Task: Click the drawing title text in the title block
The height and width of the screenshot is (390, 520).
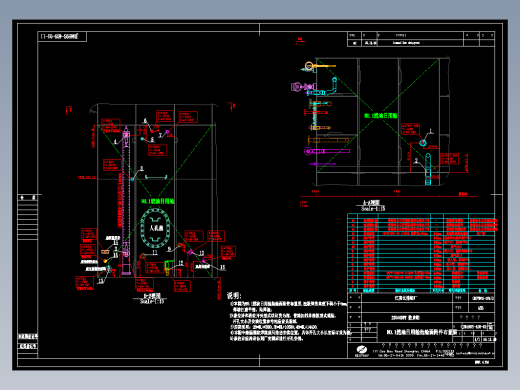Action: [x=421, y=332]
